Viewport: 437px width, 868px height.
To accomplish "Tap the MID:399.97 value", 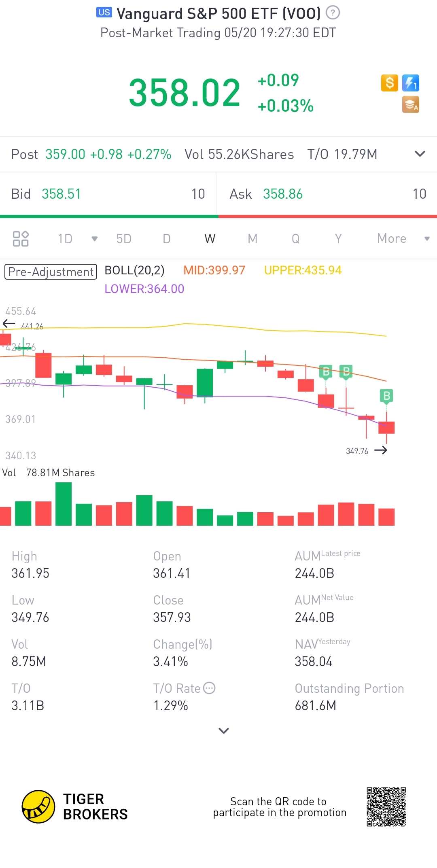I will pos(214,270).
